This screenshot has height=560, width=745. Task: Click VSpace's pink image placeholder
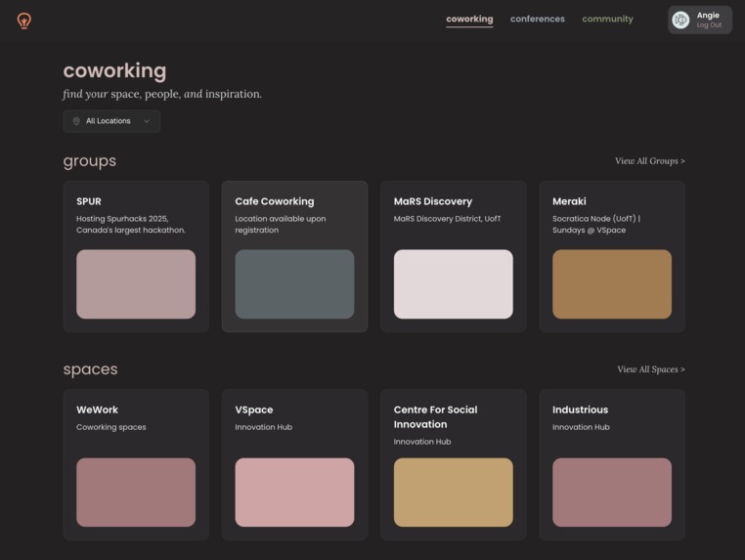pyautogui.click(x=294, y=493)
